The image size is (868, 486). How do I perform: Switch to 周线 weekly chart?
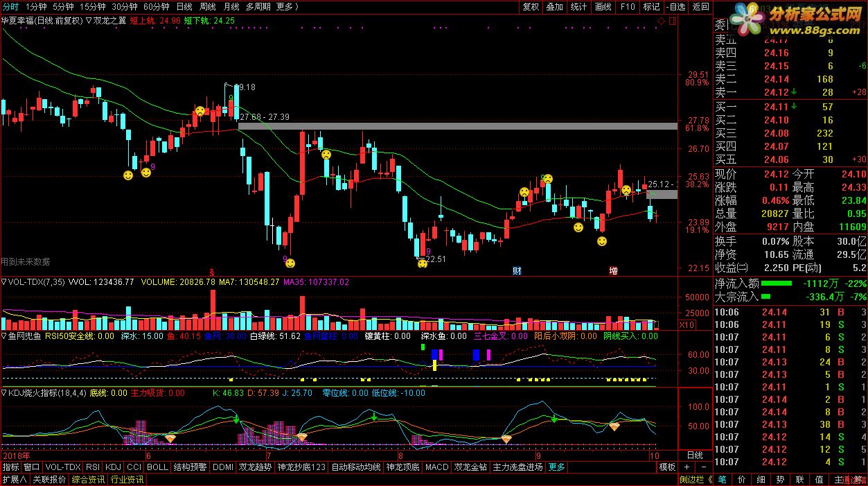coord(207,6)
